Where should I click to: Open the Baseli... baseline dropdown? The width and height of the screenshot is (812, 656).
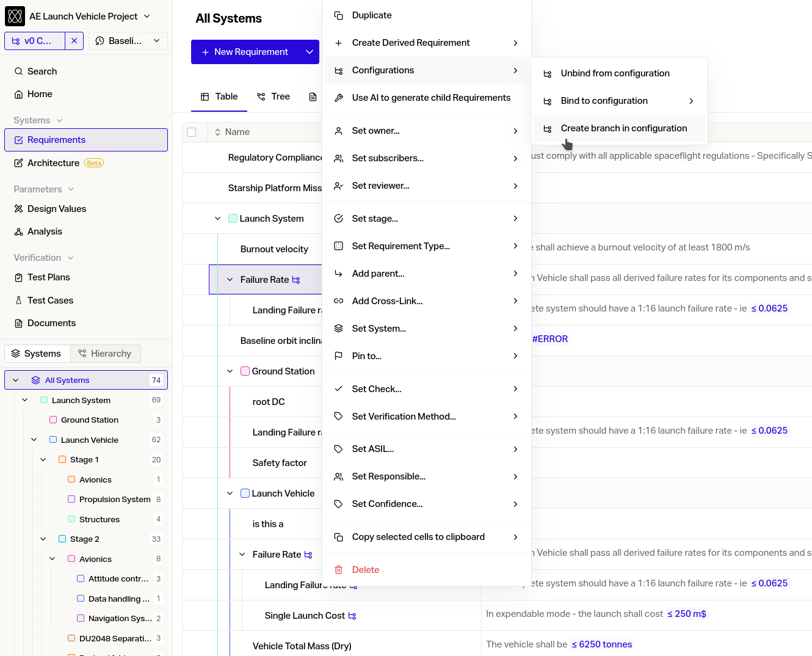[156, 41]
